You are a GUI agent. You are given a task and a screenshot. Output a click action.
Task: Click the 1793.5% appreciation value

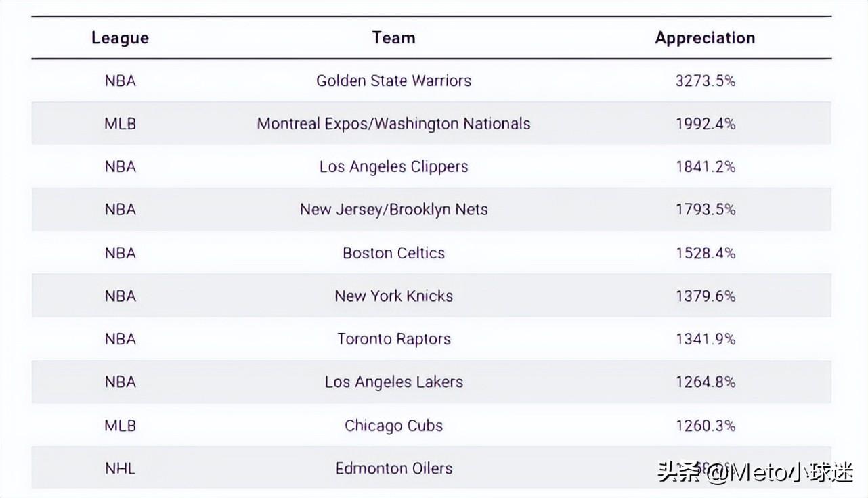pos(705,210)
